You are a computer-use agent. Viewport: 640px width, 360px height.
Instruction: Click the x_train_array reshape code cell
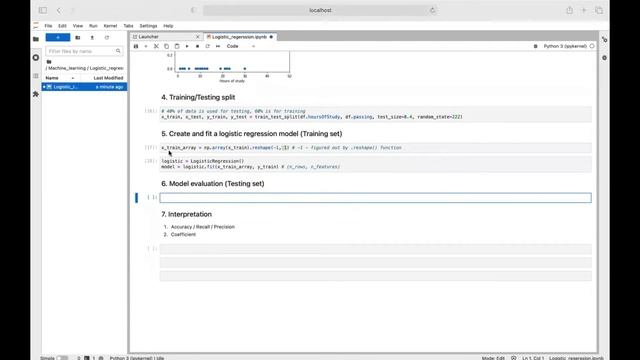[x=376, y=147]
